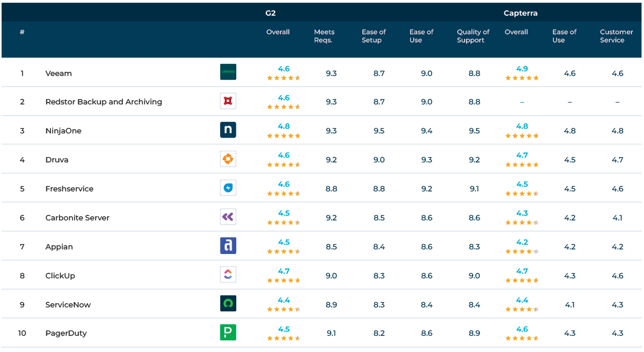This screenshot has height=352, width=644.
Task: Click Veeam's G2 star rating
Action: [284, 78]
